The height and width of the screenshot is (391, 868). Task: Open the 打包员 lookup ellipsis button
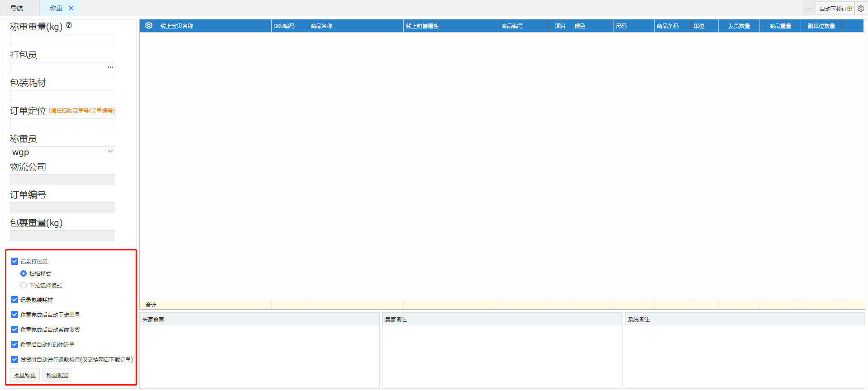110,67
